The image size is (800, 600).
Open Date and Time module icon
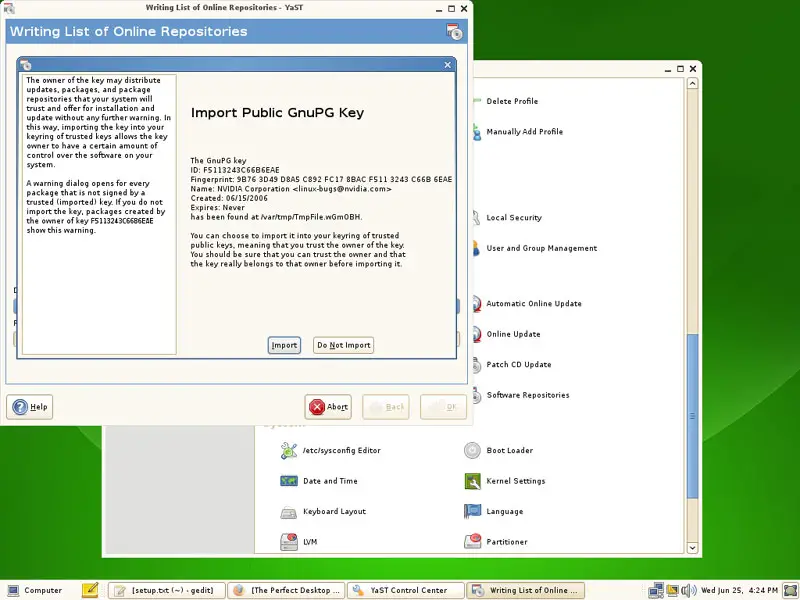(x=289, y=481)
